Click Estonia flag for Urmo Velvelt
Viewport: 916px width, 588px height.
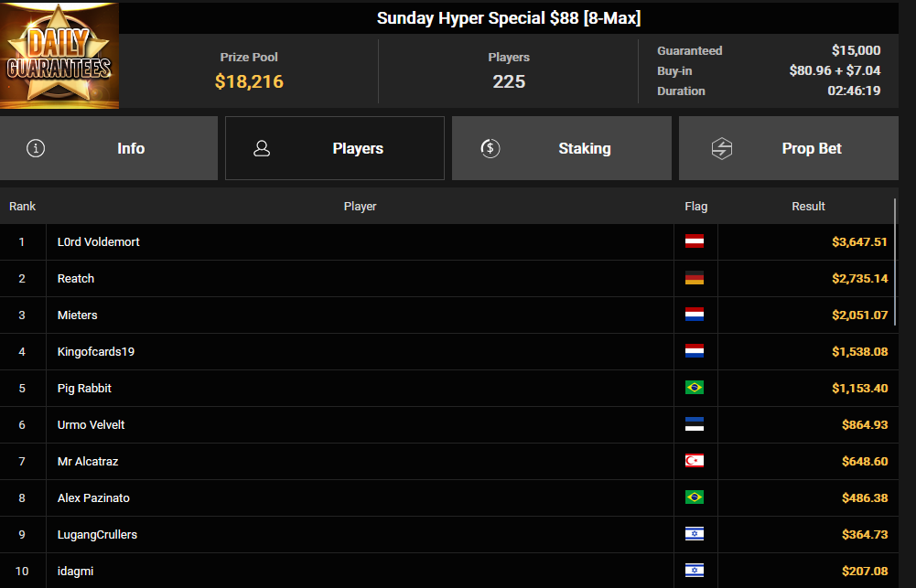point(695,424)
